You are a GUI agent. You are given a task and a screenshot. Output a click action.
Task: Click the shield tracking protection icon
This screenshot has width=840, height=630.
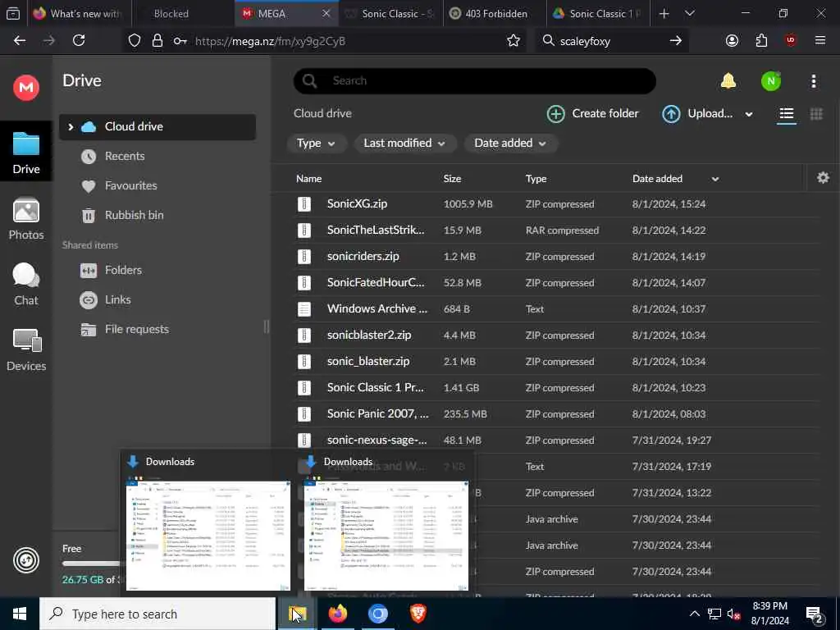coord(135,41)
